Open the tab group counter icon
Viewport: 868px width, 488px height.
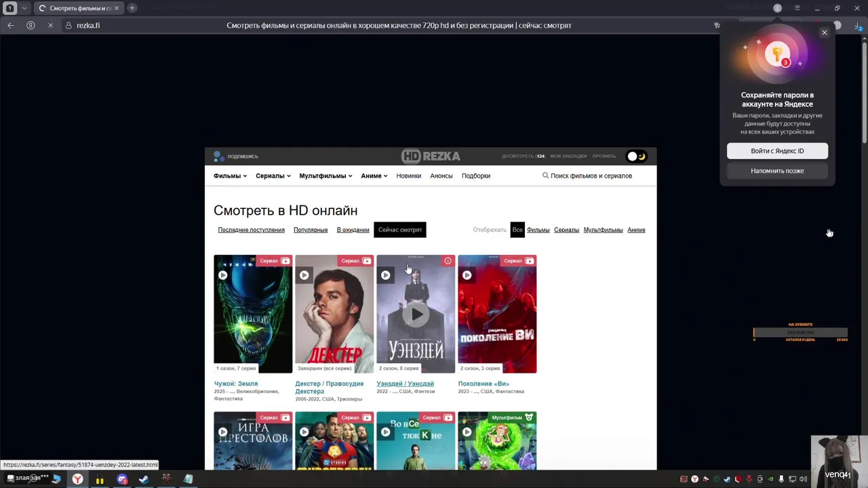coord(10,8)
